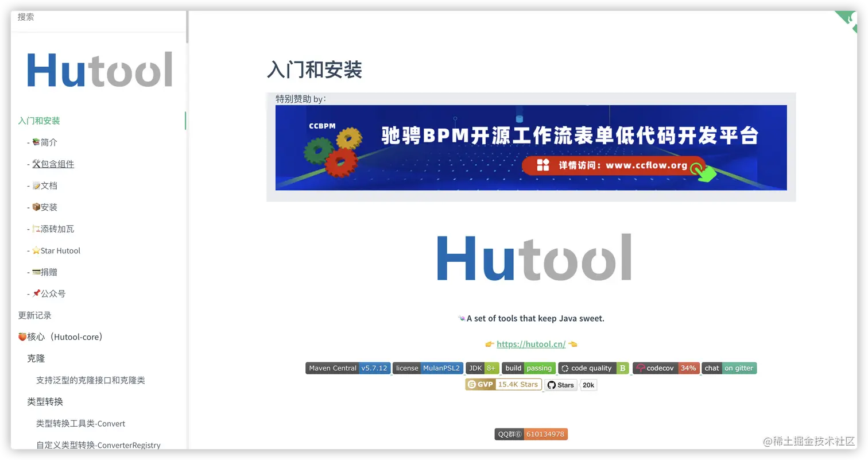
Task: Click the package icon beside 安装
Action: click(37, 207)
